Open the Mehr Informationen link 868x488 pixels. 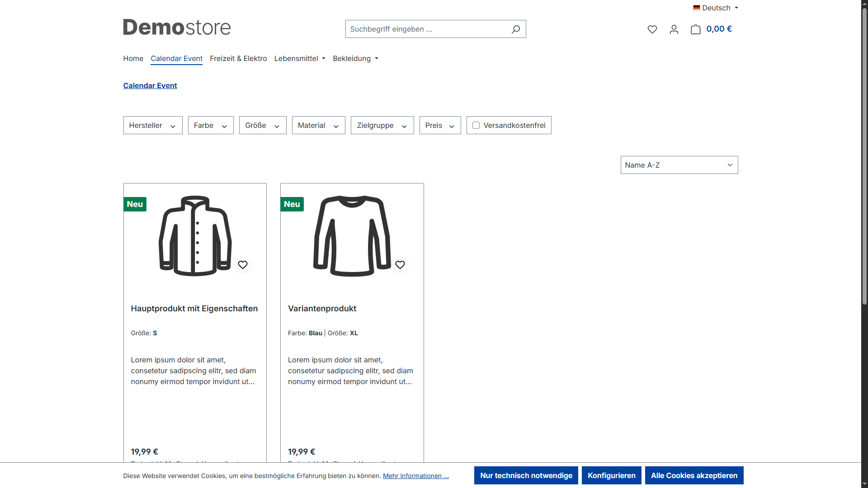coord(415,475)
